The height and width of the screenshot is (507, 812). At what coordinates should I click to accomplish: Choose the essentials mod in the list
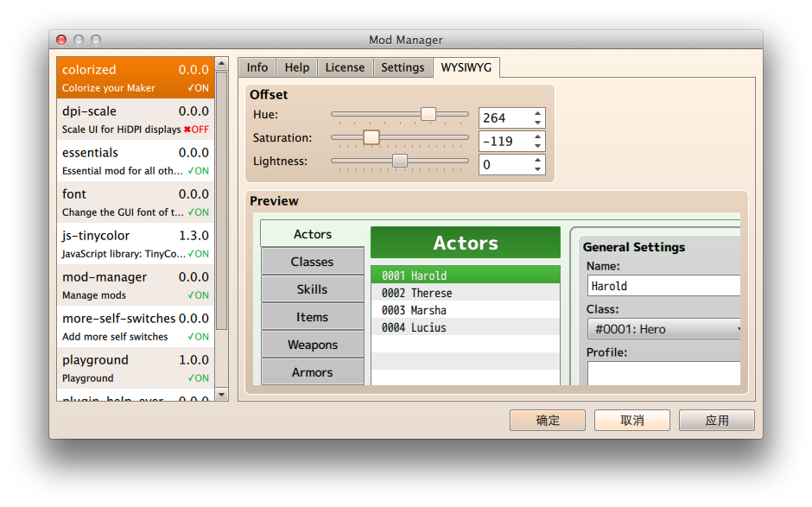135,161
